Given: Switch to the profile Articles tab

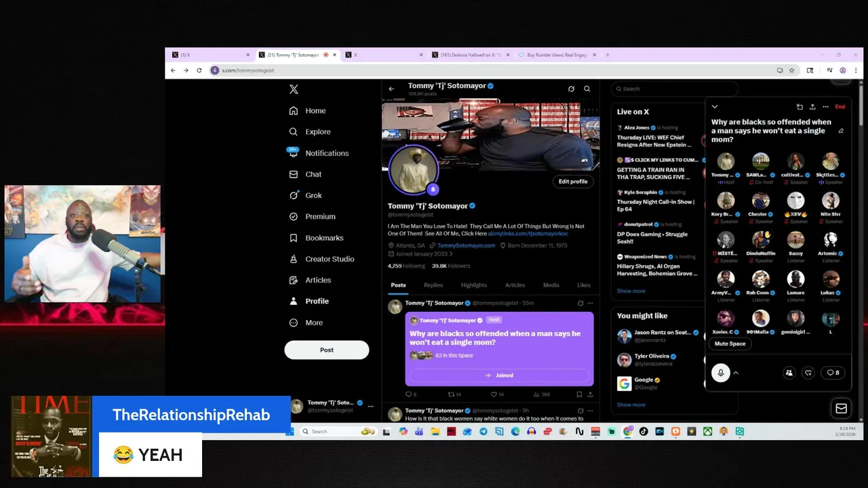Looking at the screenshot, I should [x=515, y=285].
